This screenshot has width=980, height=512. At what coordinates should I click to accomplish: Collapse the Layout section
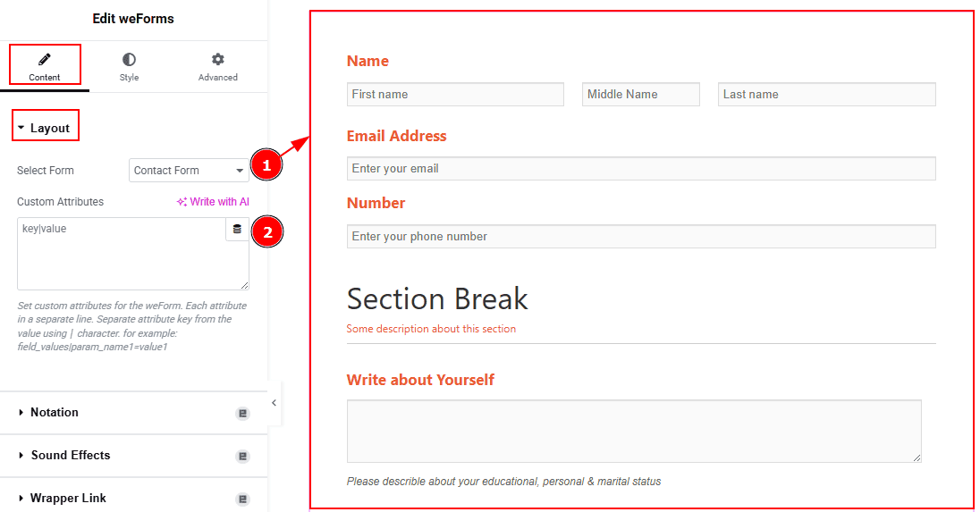tap(45, 128)
